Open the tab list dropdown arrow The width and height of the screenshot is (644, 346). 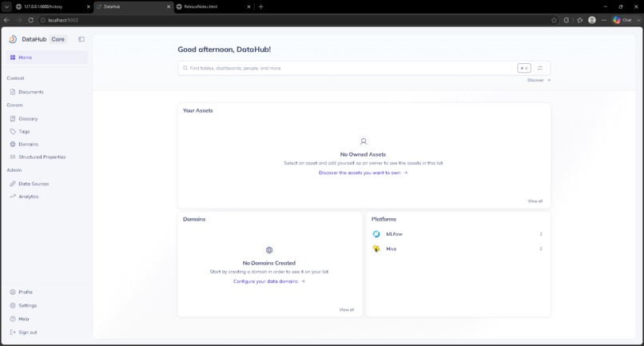[6, 6]
